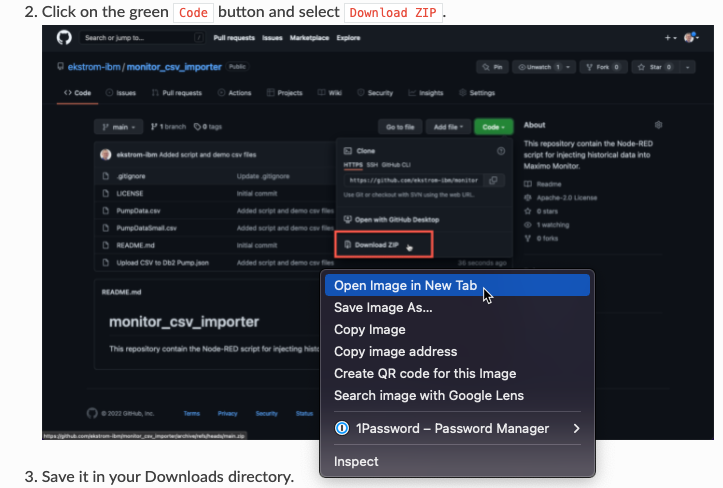
Task: Open the user avatar menu in GitHub header
Action: point(691,37)
